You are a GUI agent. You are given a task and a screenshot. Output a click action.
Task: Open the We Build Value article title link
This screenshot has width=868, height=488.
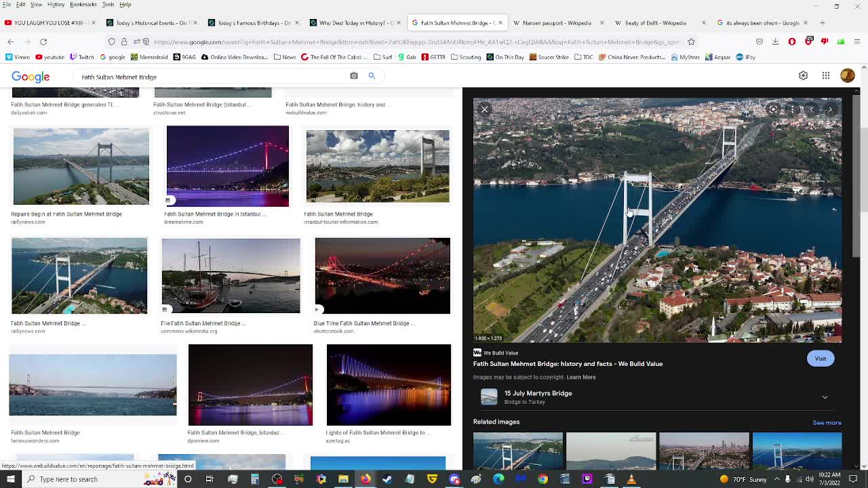click(x=568, y=364)
